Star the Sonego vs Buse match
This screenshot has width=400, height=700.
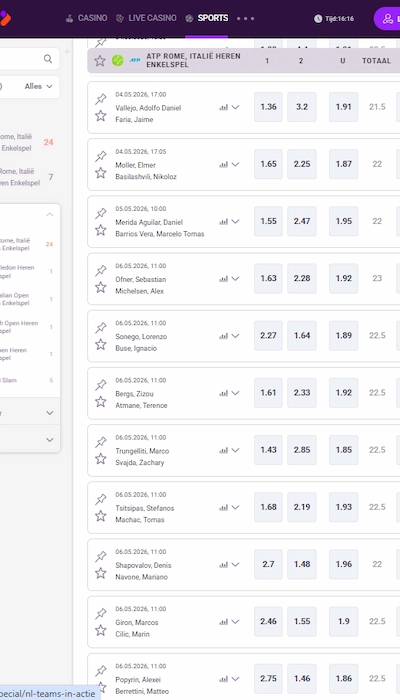(101, 344)
